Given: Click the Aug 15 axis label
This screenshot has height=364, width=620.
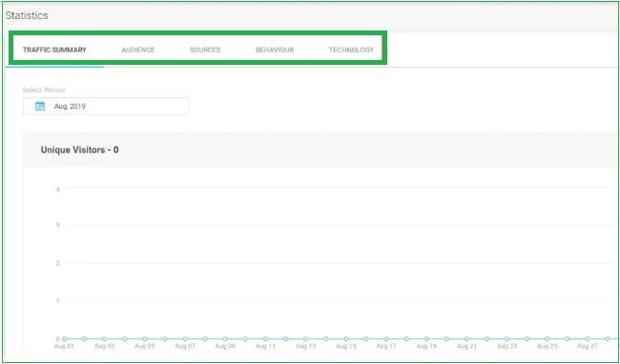Looking at the screenshot, I should [x=346, y=346].
